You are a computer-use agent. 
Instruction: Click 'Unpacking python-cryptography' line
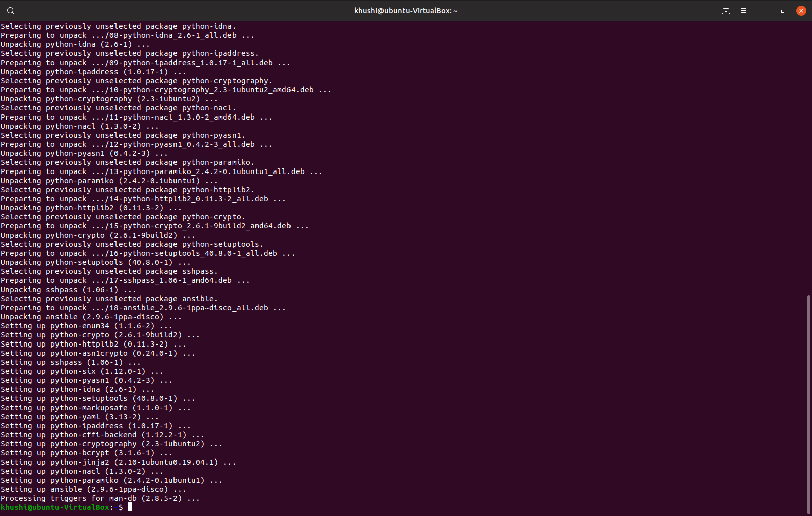pyautogui.click(x=109, y=99)
